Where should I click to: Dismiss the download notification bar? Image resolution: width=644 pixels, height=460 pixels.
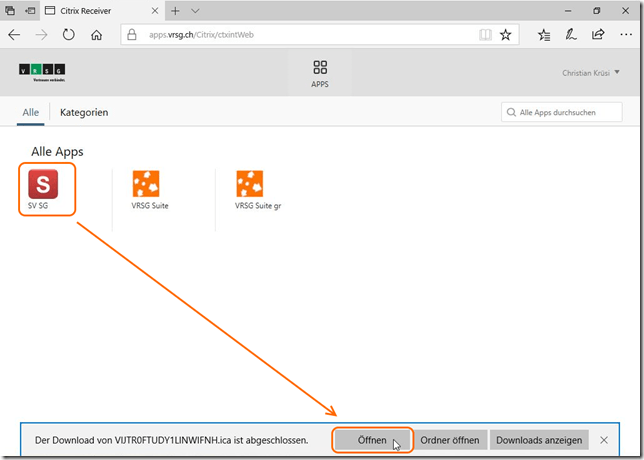[x=604, y=440]
